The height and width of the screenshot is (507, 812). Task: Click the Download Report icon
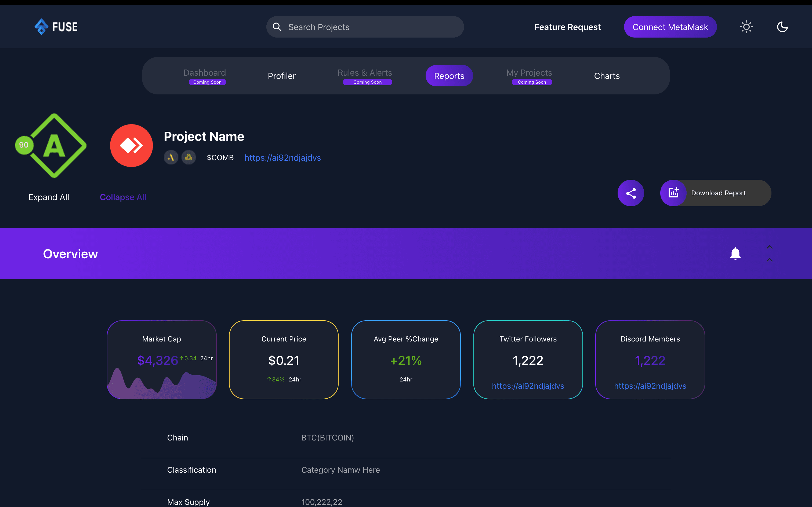pos(673,193)
